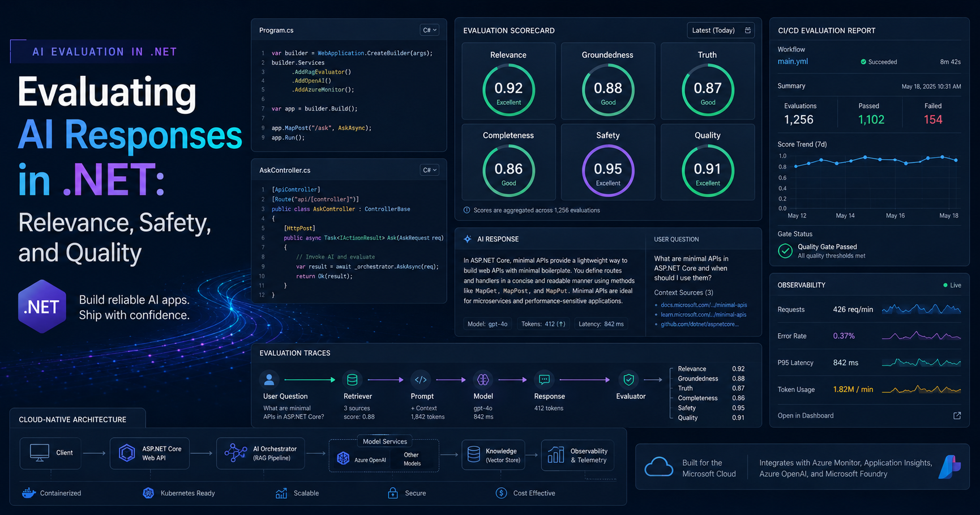
Task: Select the AskController.cs file tab title
Action: point(285,170)
